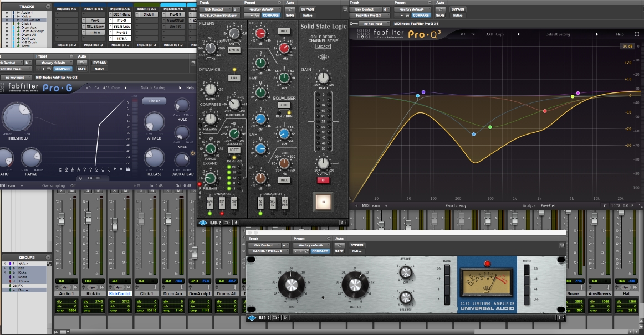Click the Pro-G redo arrow icon

pyautogui.click(x=96, y=88)
